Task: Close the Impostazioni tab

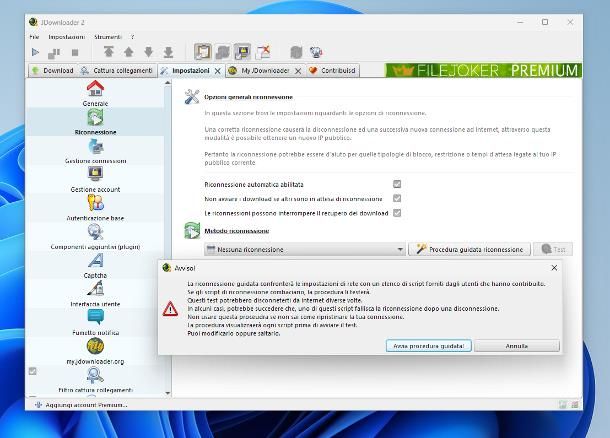Action: coord(218,71)
